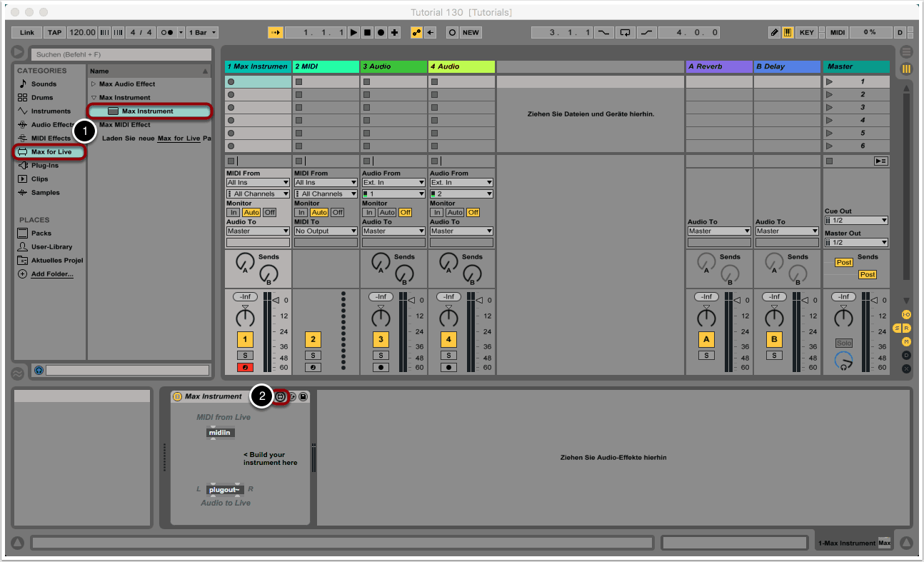924x562 pixels.
Task: Click the automation arm icon in the transport
Action: (417, 33)
